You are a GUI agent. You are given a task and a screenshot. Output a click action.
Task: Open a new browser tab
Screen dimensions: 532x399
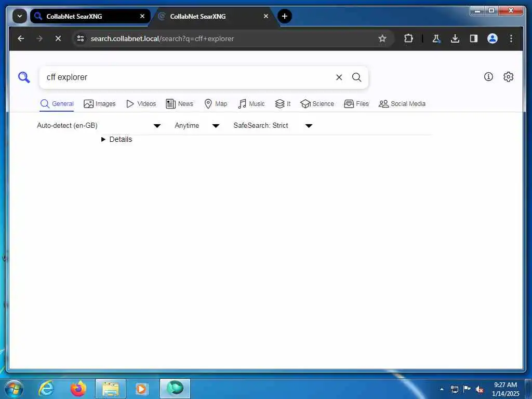pos(285,16)
